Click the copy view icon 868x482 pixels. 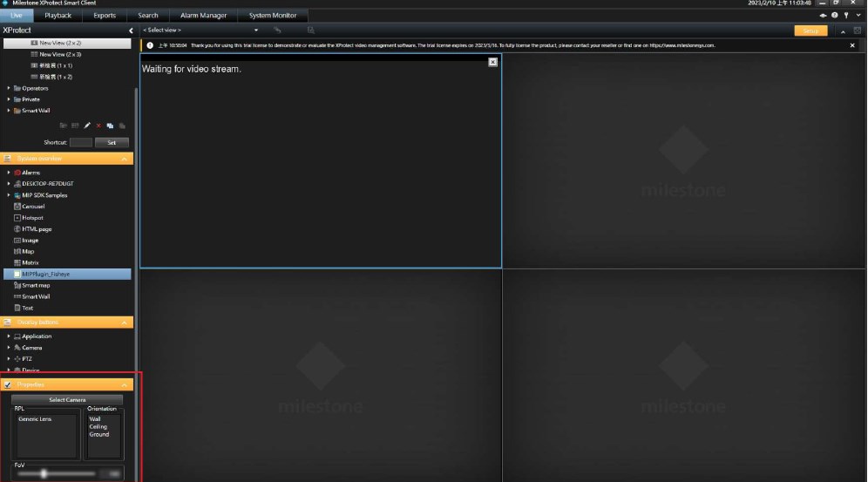tap(110, 126)
